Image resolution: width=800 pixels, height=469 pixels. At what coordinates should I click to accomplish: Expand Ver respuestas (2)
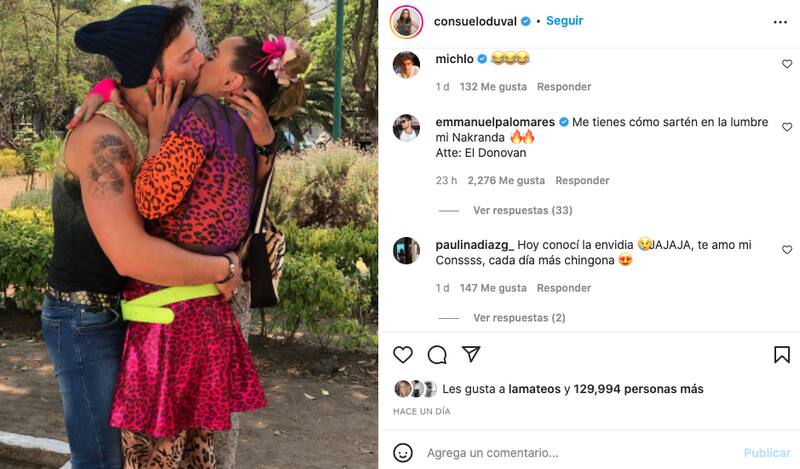[x=519, y=318]
